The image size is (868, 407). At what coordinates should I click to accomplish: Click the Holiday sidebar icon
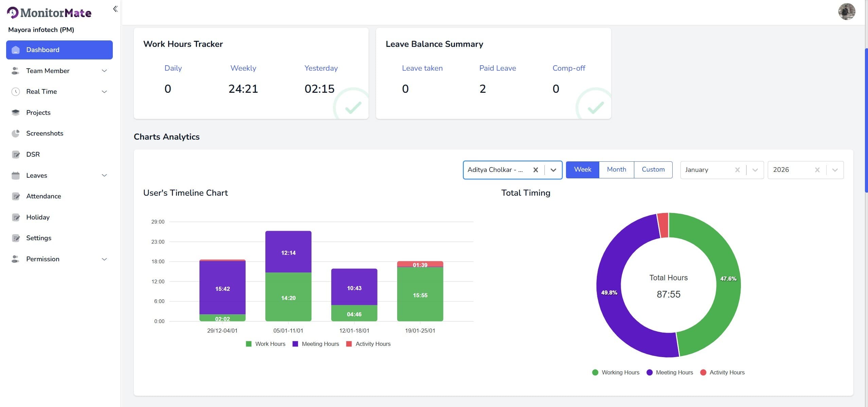click(16, 217)
